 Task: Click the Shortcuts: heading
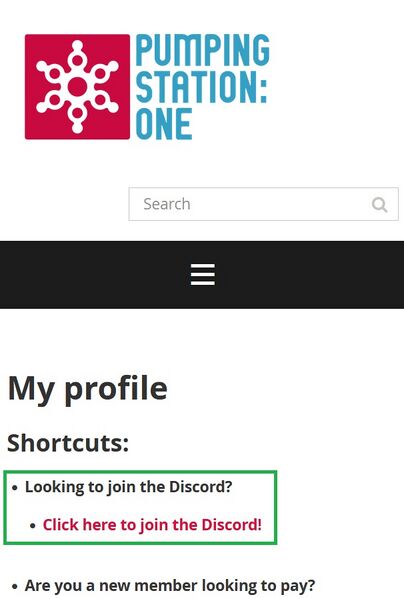[68, 443]
